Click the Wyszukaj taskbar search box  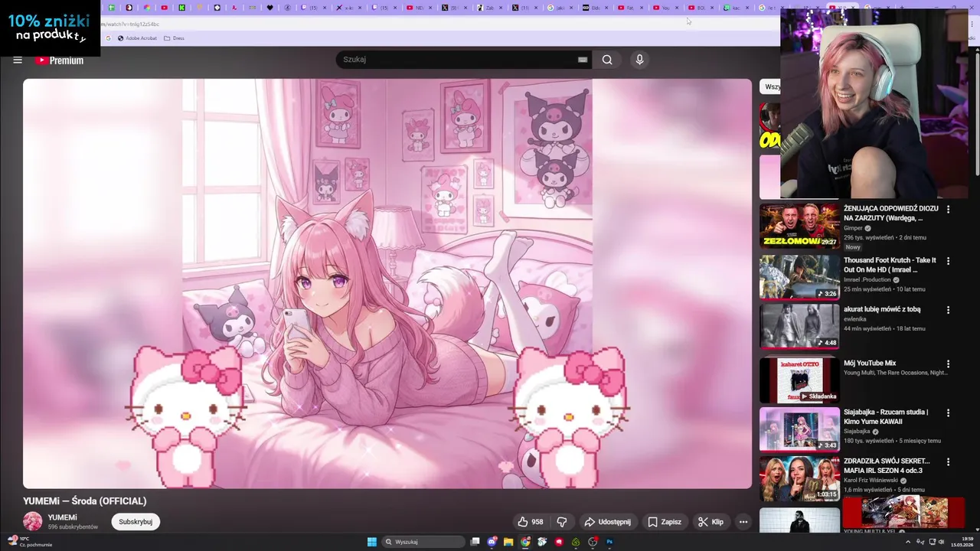point(423,542)
